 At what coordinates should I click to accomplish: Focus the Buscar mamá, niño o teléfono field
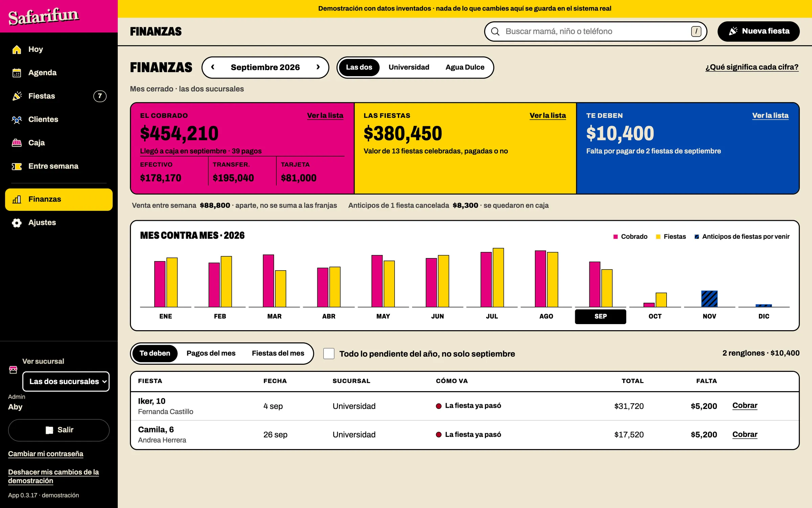coord(596,31)
